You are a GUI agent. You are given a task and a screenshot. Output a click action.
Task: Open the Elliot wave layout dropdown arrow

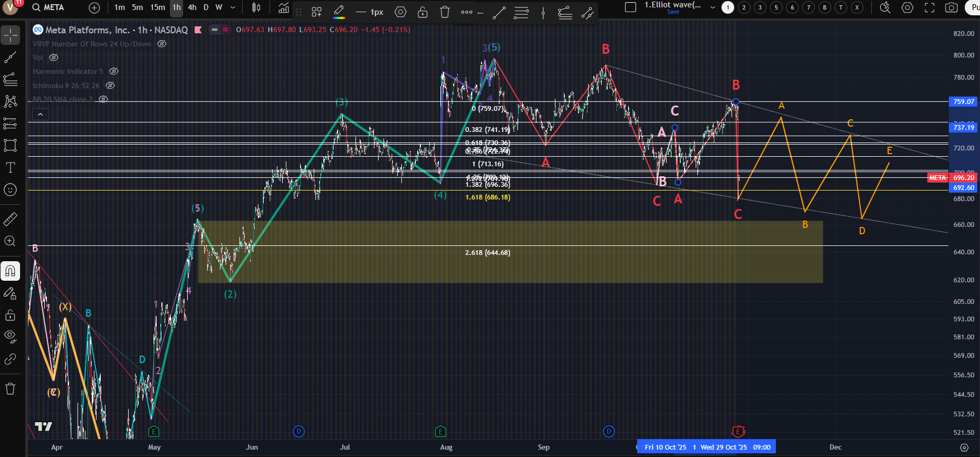point(713,7)
